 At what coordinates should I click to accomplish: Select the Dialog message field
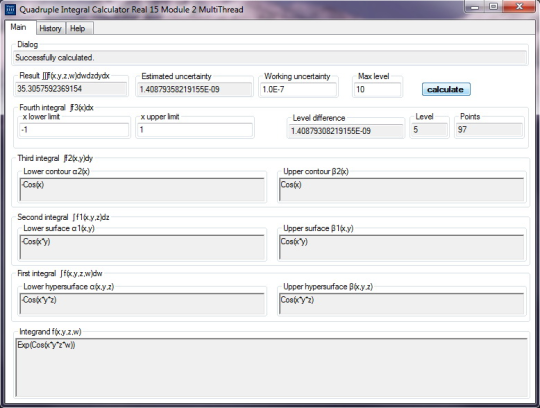click(270, 57)
